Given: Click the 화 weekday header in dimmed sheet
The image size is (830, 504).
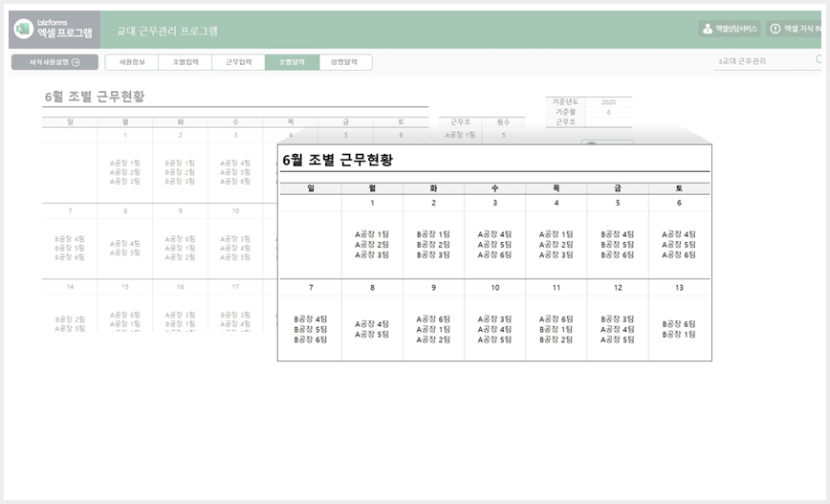Looking at the screenshot, I should [x=180, y=122].
